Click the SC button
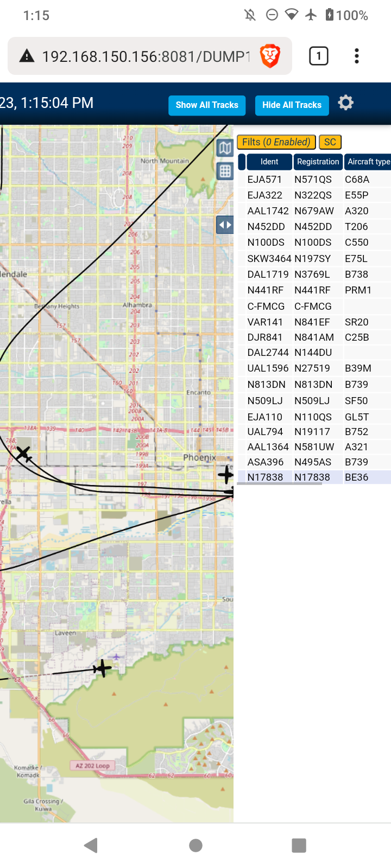Image resolution: width=391 pixels, height=868 pixels. (x=330, y=142)
